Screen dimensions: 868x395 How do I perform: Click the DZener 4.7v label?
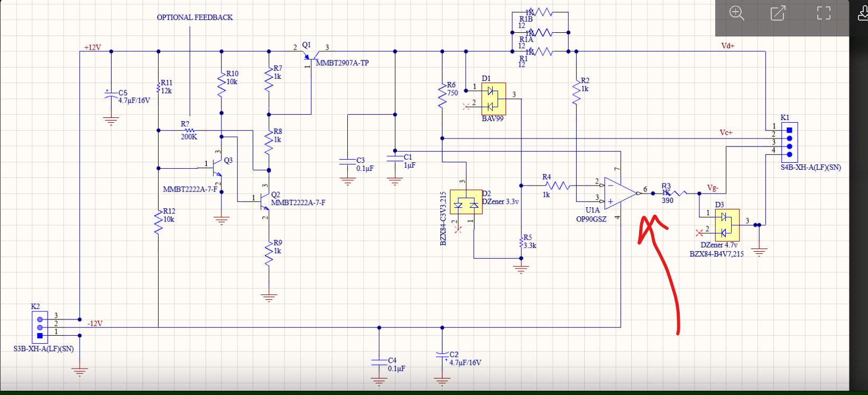point(719,245)
